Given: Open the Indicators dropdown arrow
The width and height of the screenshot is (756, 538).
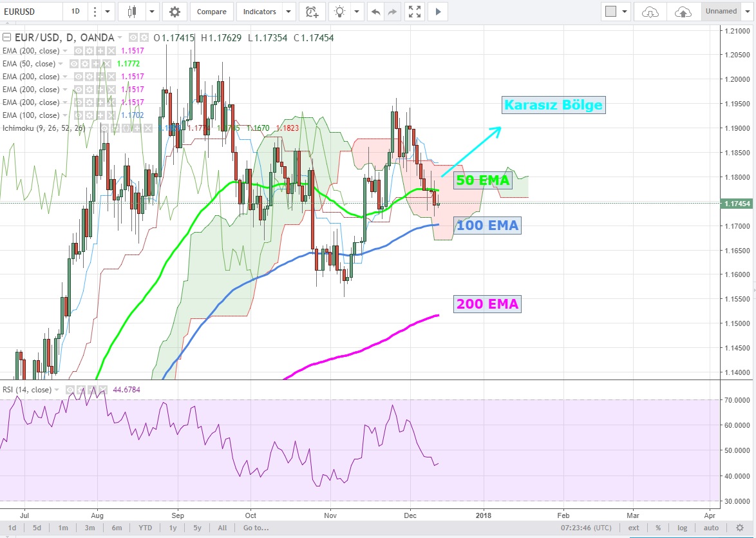Looking at the screenshot, I should click(x=288, y=11).
